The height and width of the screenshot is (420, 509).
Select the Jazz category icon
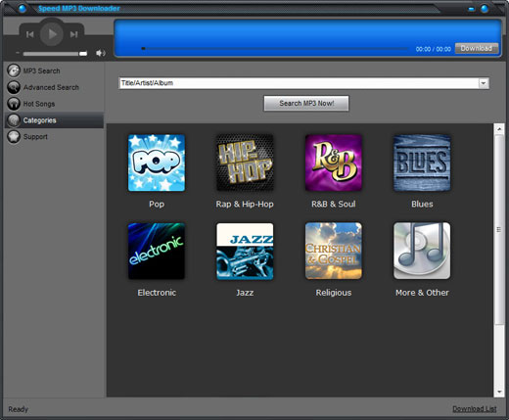[x=245, y=251]
